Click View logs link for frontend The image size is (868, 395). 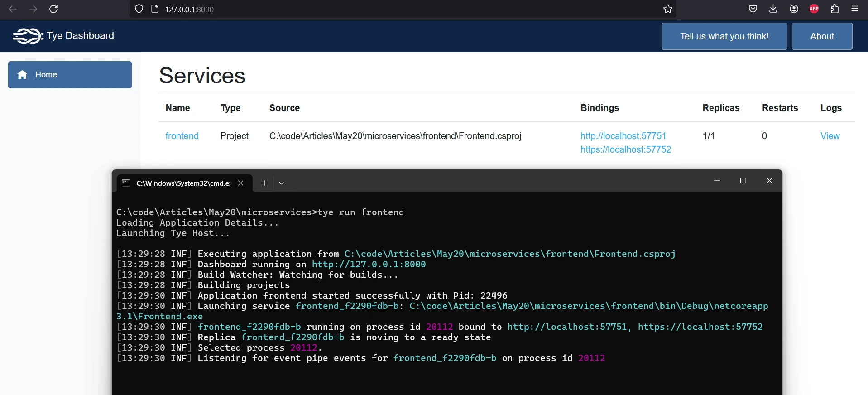[830, 136]
